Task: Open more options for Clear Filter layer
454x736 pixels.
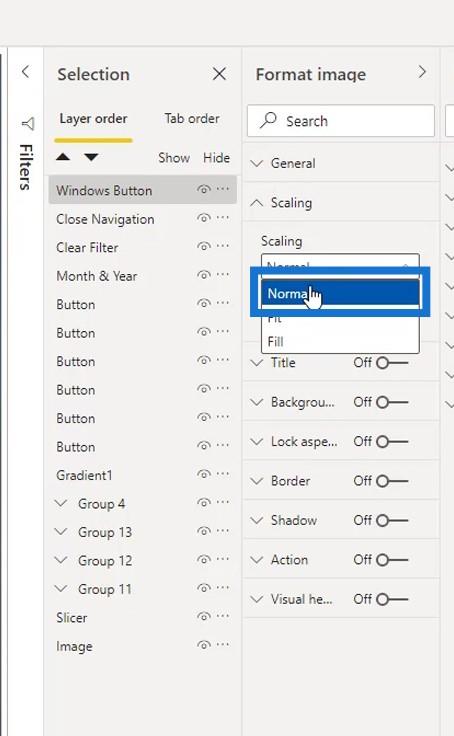Action: click(x=223, y=246)
